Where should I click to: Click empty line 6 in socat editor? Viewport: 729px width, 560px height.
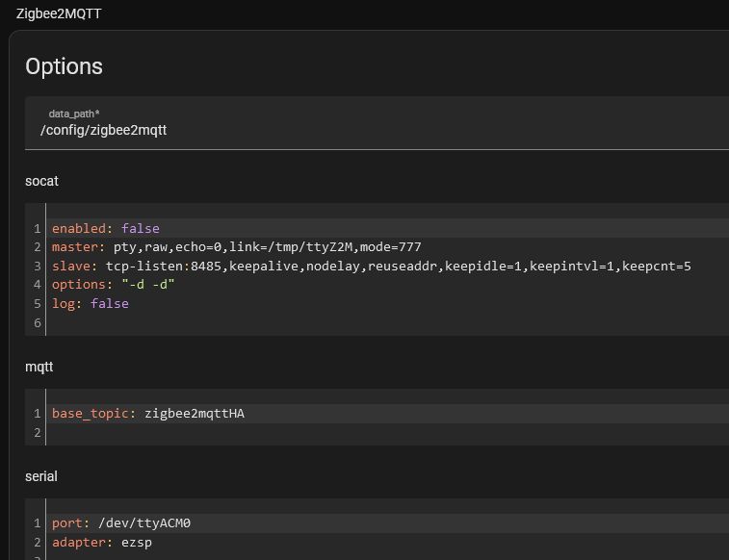pos(388,322)
